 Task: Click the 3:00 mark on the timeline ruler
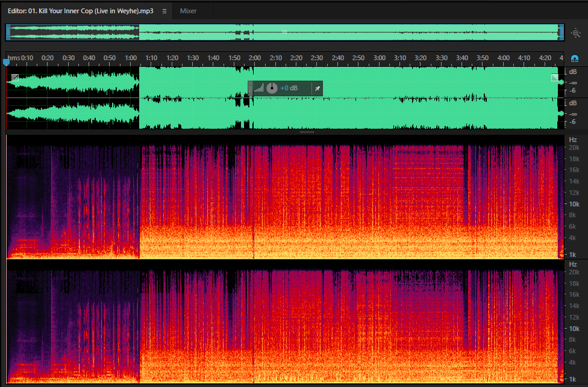pos(380,58)
